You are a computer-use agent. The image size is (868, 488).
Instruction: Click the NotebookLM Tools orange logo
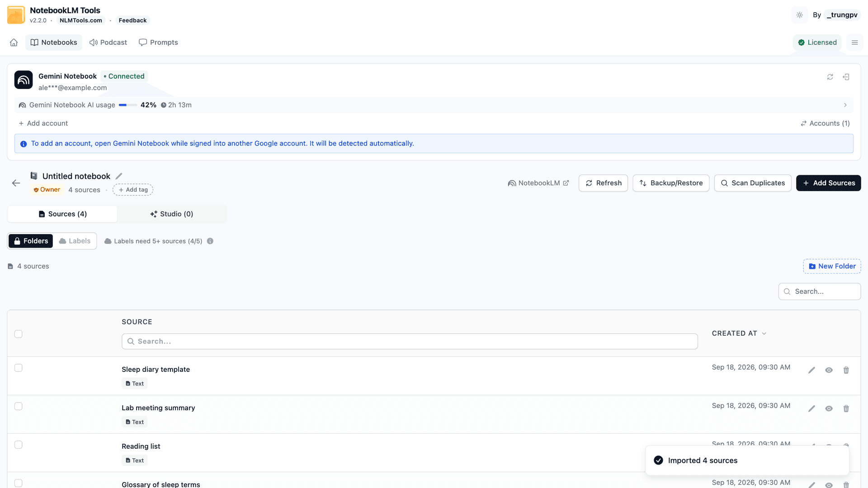(x=16, y=15)
